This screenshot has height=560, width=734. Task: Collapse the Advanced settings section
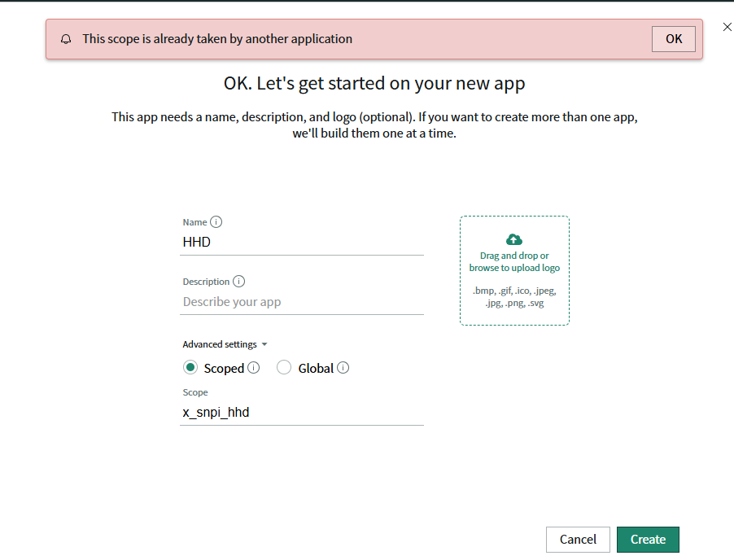(x=225, y=344)
